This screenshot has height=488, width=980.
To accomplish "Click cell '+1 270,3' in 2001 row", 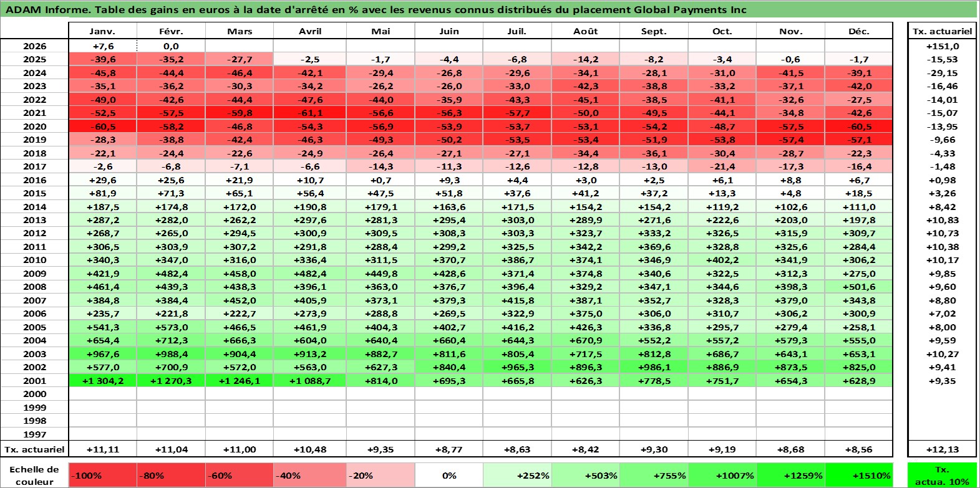I will pos(171,380).
